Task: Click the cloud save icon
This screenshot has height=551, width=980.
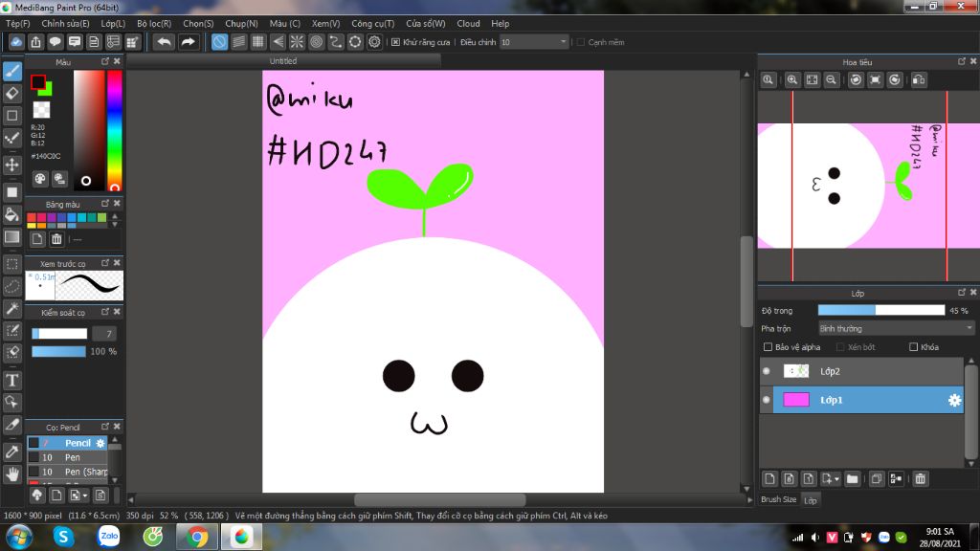Action: (x=16, y=42)
